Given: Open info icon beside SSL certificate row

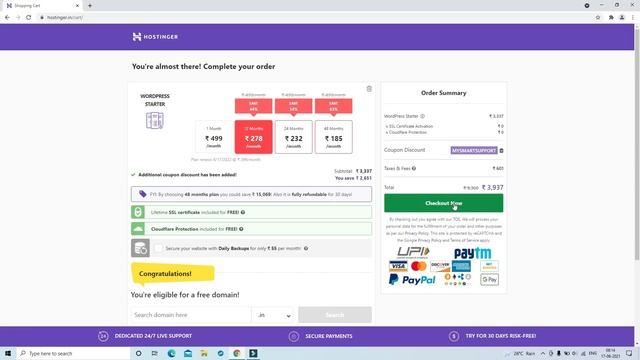Looking at the screenshot, I should [x=243, y=212].
